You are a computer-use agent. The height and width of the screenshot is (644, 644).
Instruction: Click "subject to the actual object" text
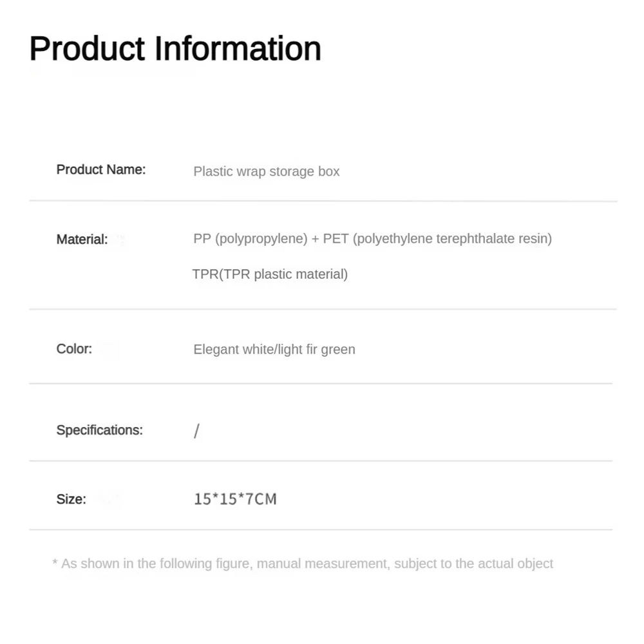473,564
